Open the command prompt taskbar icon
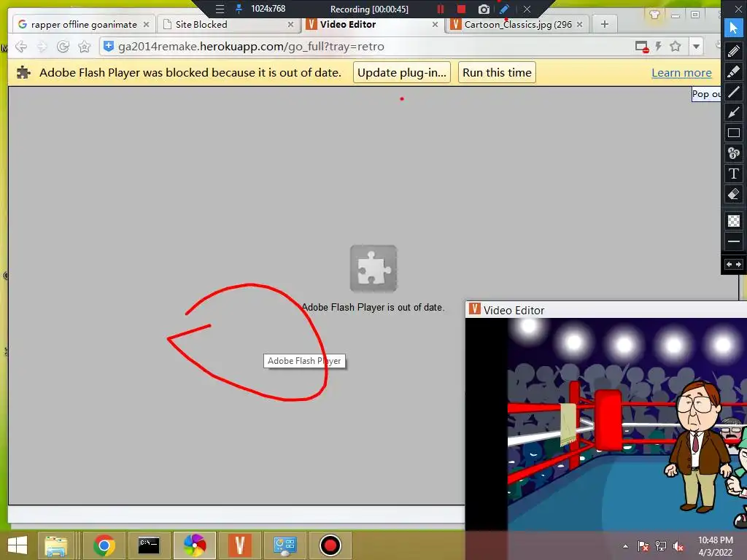Viewport: 747px width, 560px height. [149, 545]
